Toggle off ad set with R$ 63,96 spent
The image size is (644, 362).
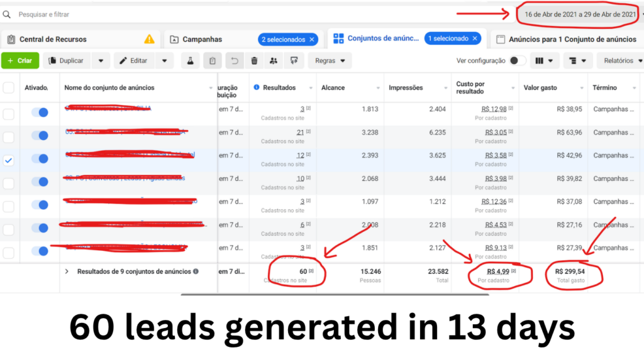(x=40, y=136)
